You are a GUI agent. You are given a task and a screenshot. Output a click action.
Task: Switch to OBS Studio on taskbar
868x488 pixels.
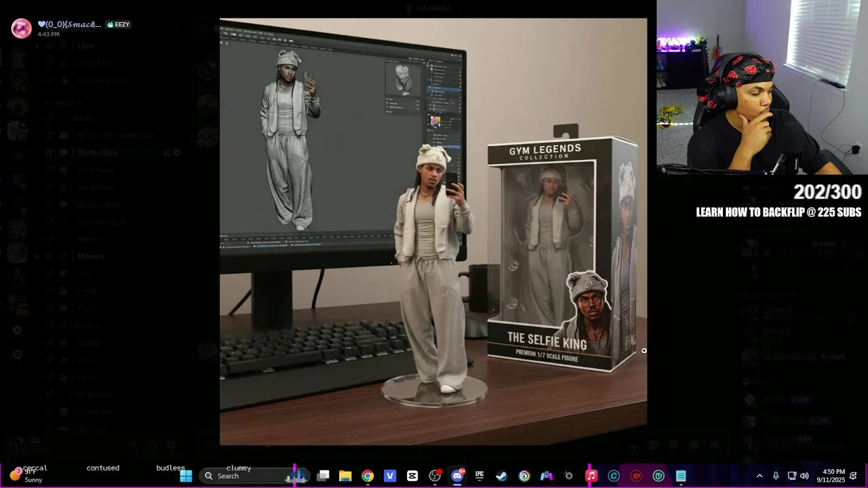[x=435, y=476]
